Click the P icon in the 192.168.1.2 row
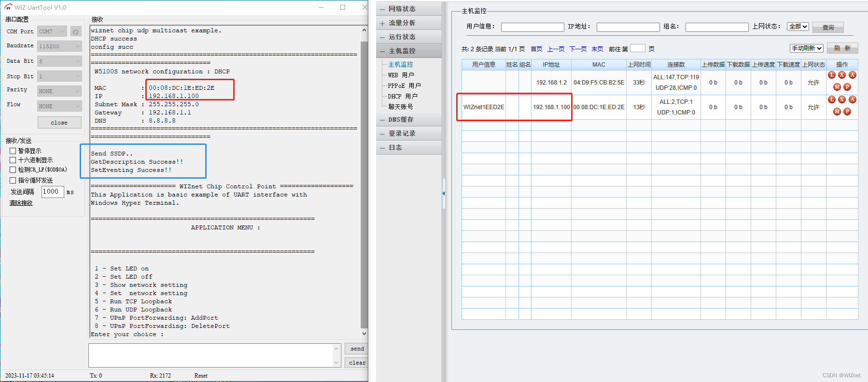The width and height of the screenshot is (868, 382). coord(847,87)
